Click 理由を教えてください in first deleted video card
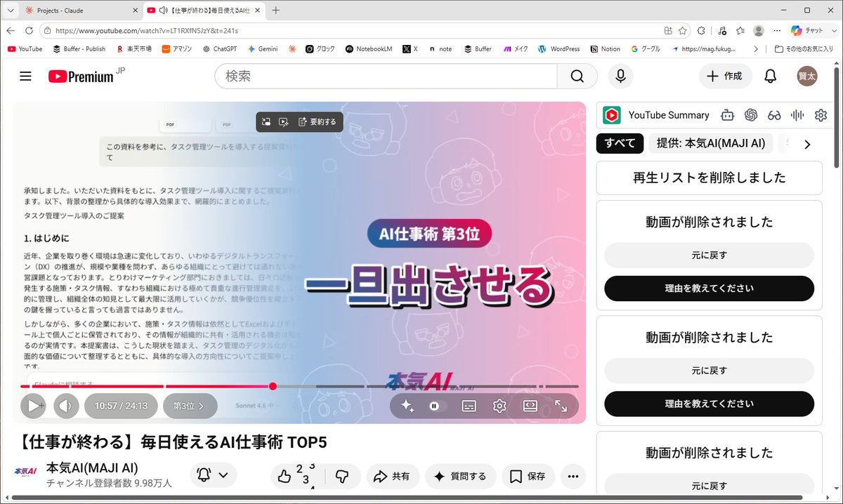 click(709, 289)
